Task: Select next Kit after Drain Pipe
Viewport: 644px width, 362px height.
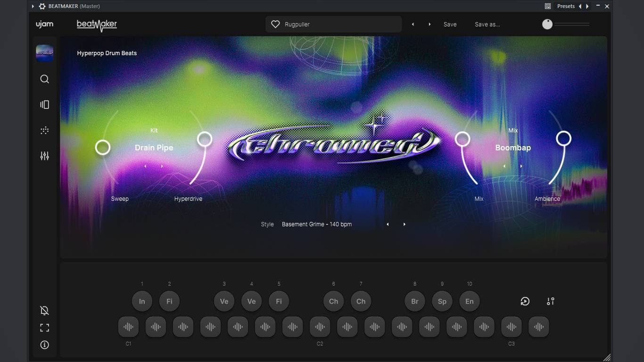Action: [162, 166]
